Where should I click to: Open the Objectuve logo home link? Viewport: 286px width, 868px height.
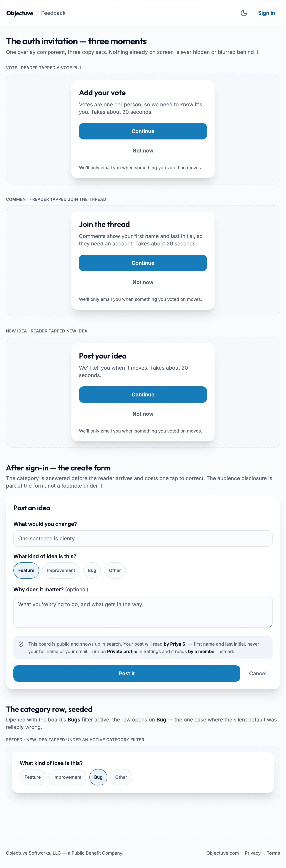(20, 13)
